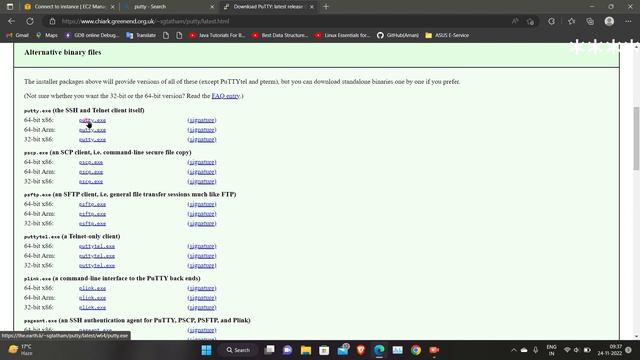The image size is (640, 360).
Task: Open the ASUS E-Service bookmark folder
Action: 447,36
